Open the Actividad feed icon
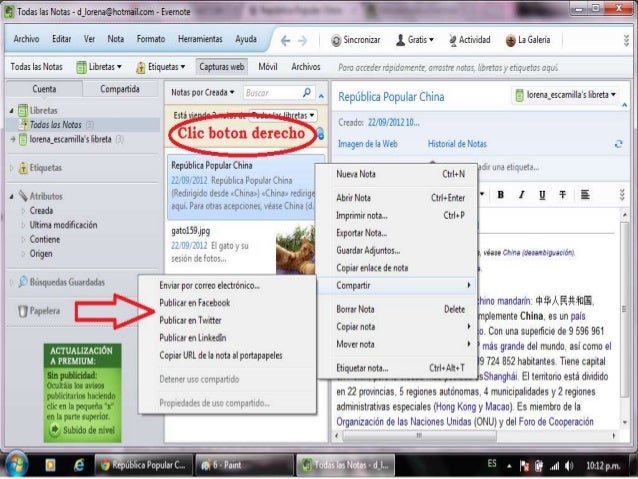Viewport: 638px width, 479px height. 452,40
